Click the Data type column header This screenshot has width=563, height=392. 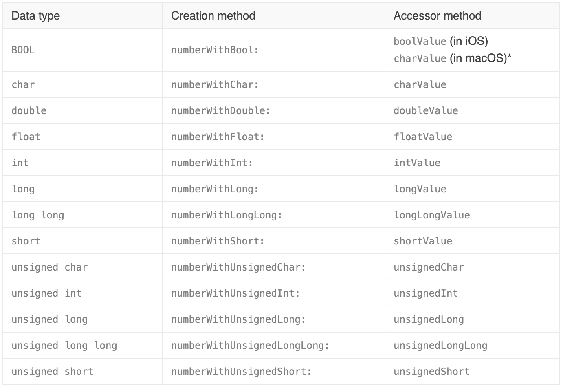pos(36,16)
